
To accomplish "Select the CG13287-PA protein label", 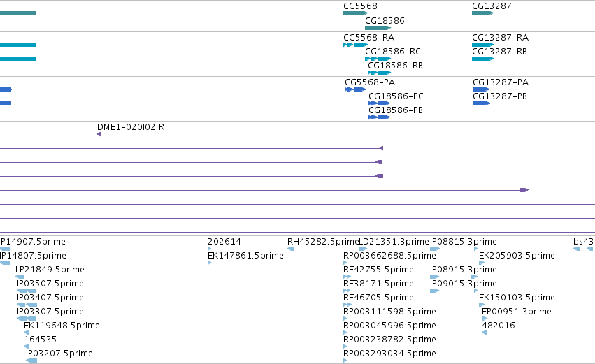I will 501,82.
